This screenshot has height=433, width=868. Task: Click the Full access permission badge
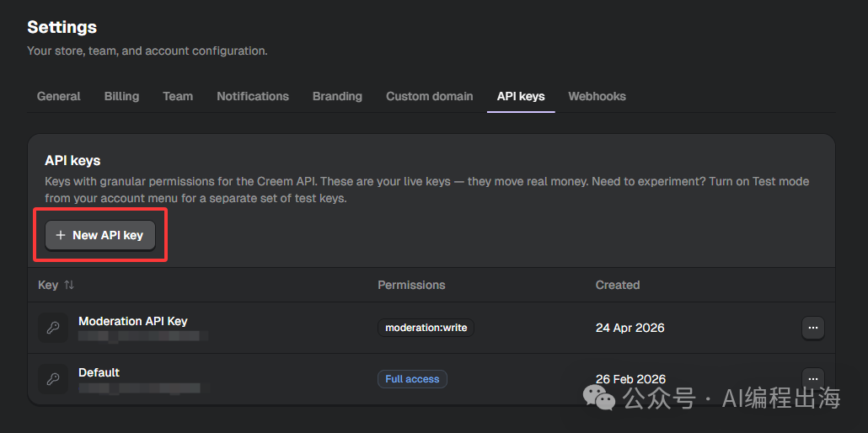[x=412, y=379]
